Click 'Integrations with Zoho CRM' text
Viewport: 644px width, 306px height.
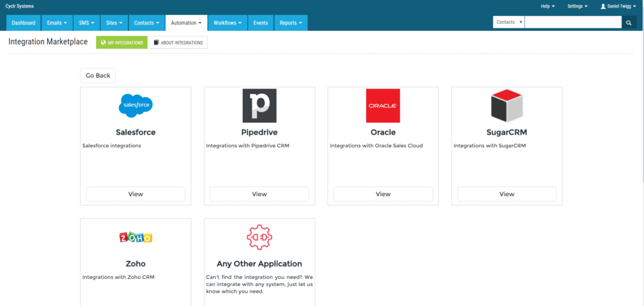[x=118, y=277]
